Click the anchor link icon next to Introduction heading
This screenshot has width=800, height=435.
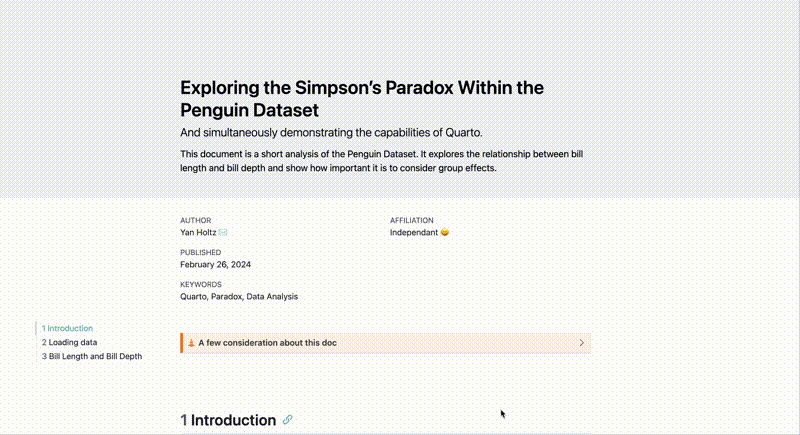point(288,420)
